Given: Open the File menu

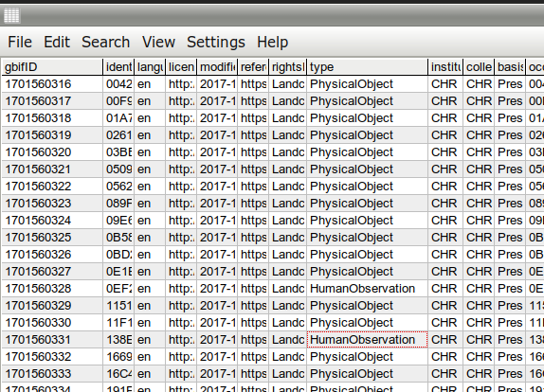Looking at the screenshot, I should [x=20, y=43].
